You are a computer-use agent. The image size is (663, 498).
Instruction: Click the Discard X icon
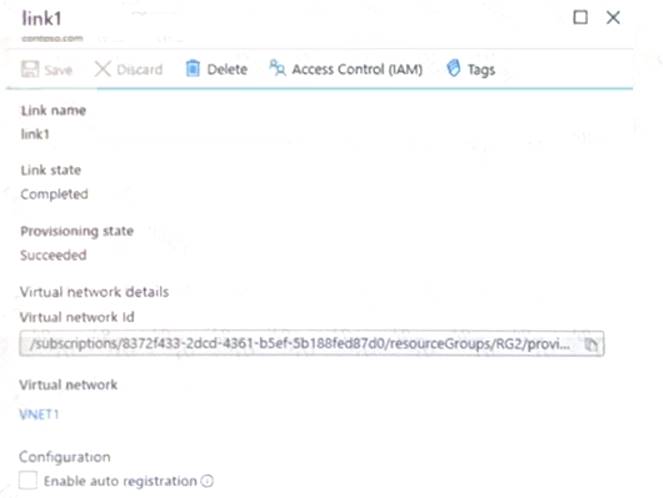[x=103, y=69]
